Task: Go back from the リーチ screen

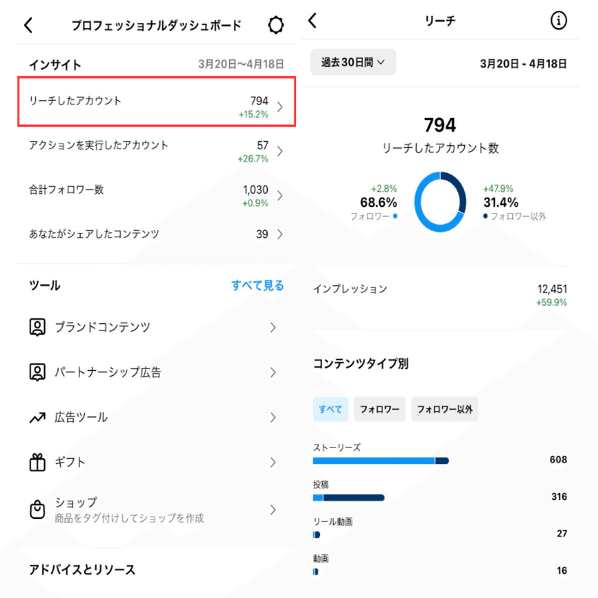Action: point(312,21)
